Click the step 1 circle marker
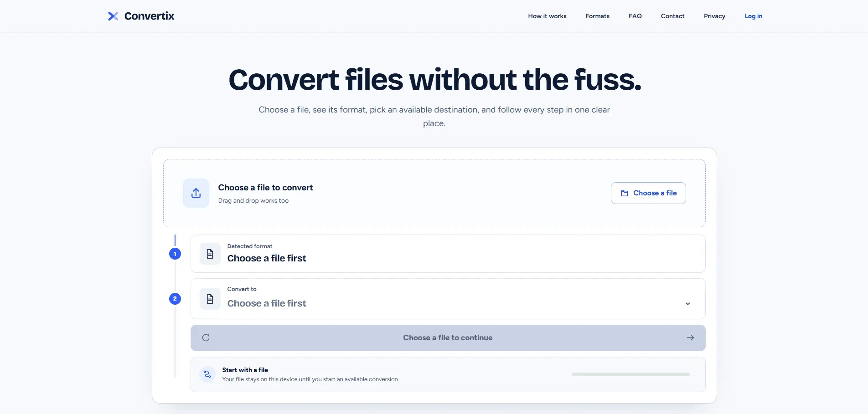 175,254
